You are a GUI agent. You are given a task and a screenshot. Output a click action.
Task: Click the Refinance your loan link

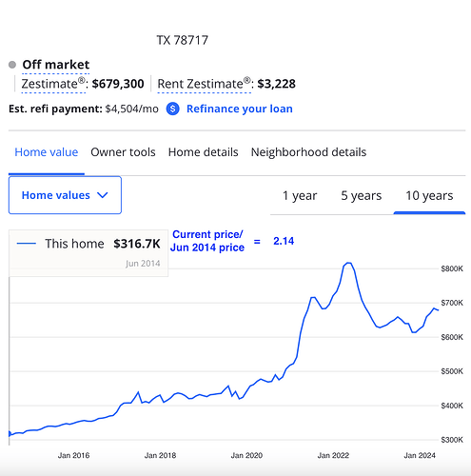240,109
